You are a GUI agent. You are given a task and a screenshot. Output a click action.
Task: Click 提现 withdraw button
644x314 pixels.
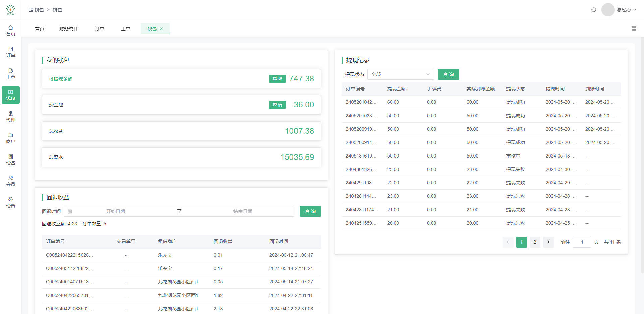click(277, 79)
